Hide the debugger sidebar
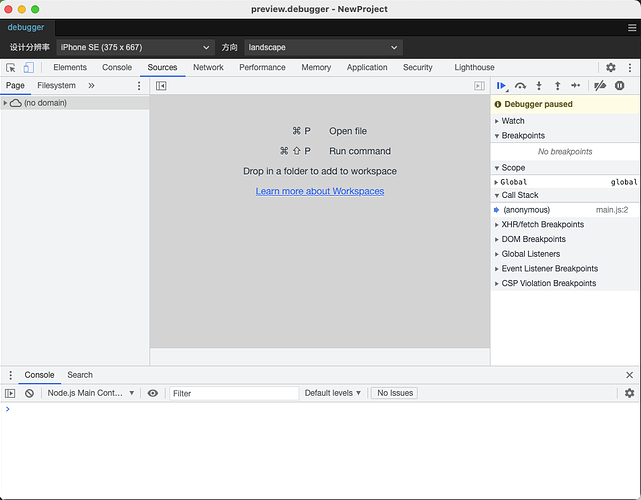 pyautogui.click(x=479, y=86)
